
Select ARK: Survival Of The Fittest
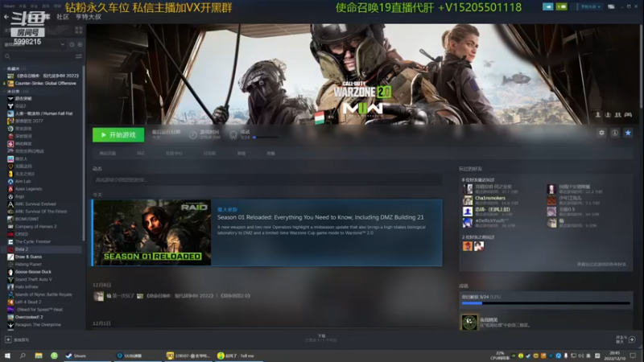point(42,212)
